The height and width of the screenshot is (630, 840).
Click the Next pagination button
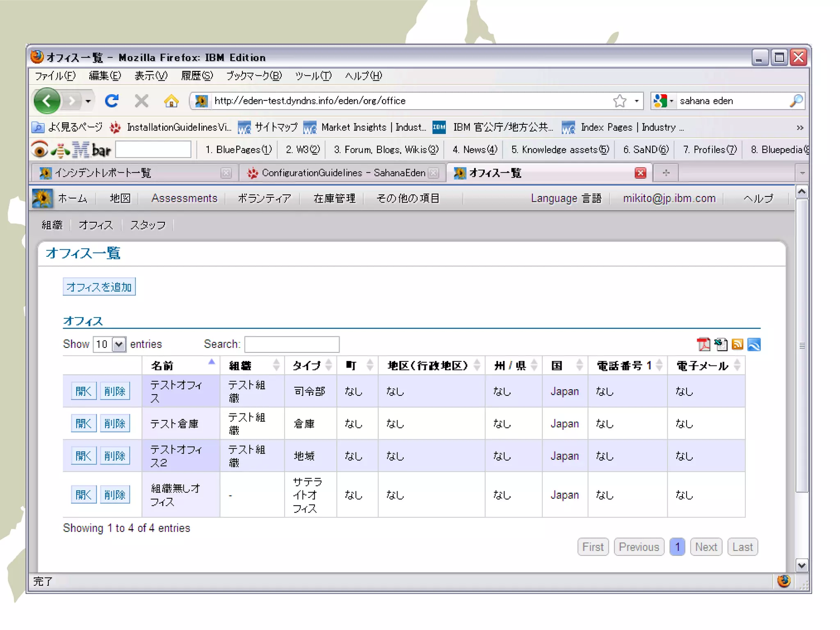[x=706, y=547]
